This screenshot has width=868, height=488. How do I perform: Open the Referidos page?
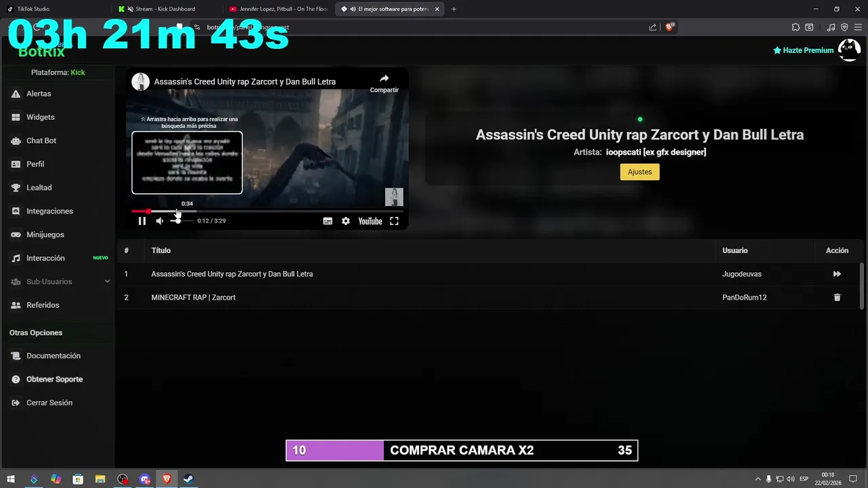tap(43, 305)
